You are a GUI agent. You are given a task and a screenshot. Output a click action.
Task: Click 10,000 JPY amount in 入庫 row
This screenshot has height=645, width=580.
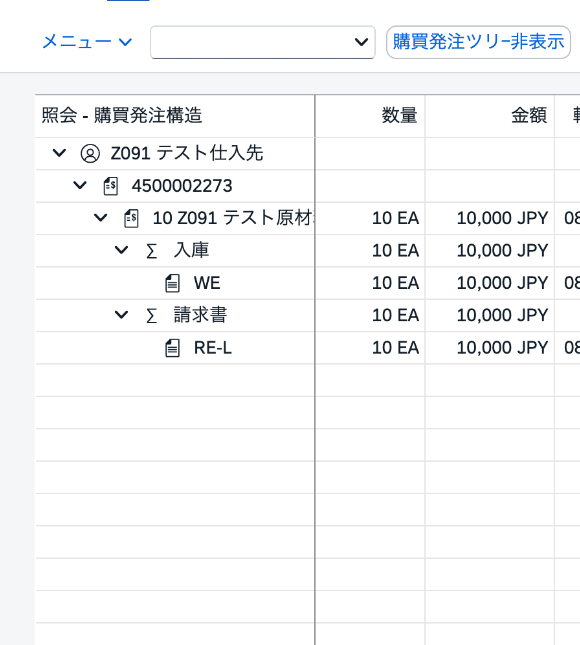click(502, 251)
